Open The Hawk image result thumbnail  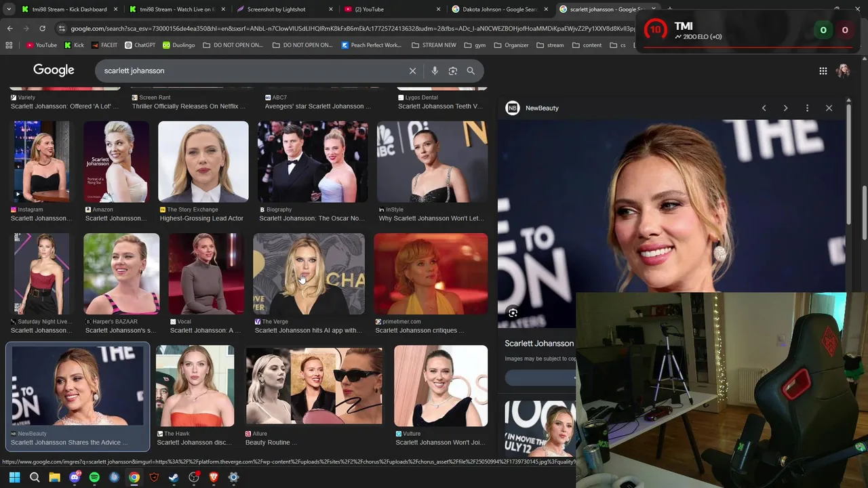[195, 386]
